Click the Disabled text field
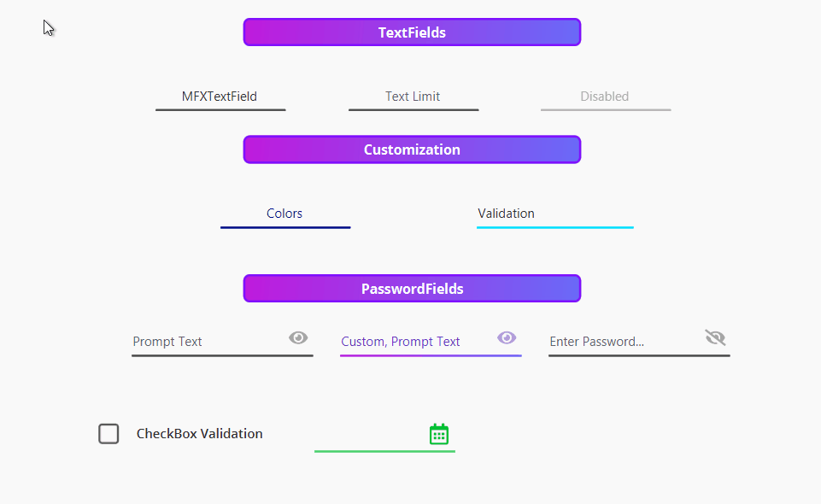821x504 pixels. point(605,97)
